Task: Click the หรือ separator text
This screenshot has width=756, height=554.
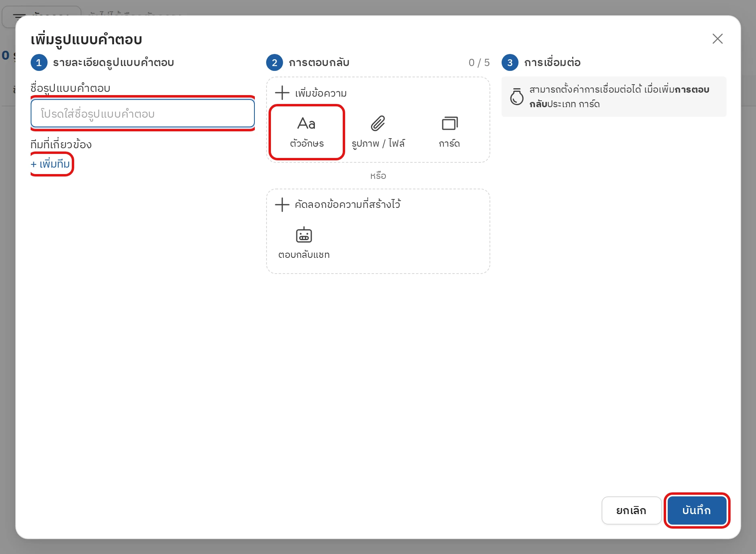Action: coord(378,176)
